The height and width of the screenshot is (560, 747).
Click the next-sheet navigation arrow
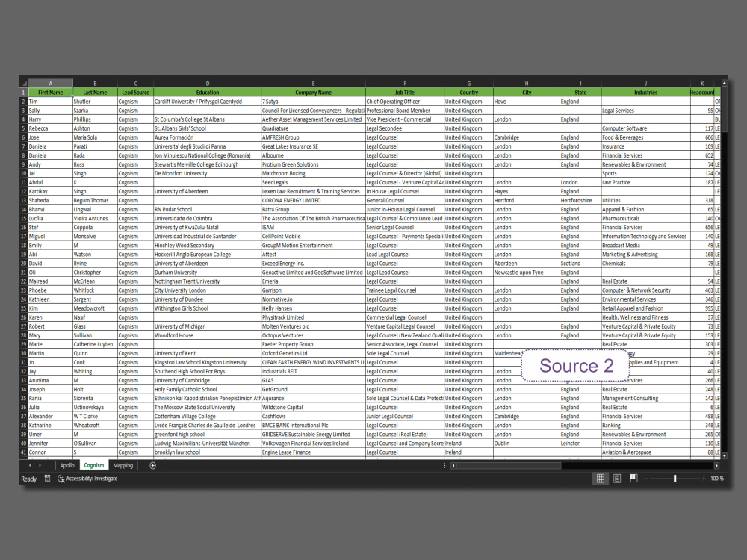click(40, 465)
